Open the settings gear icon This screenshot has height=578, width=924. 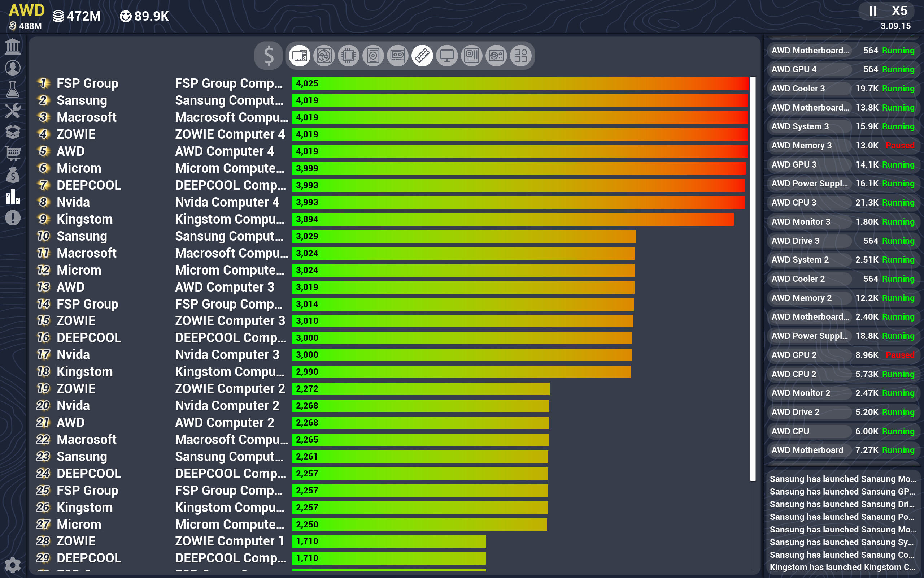[13, 565]
